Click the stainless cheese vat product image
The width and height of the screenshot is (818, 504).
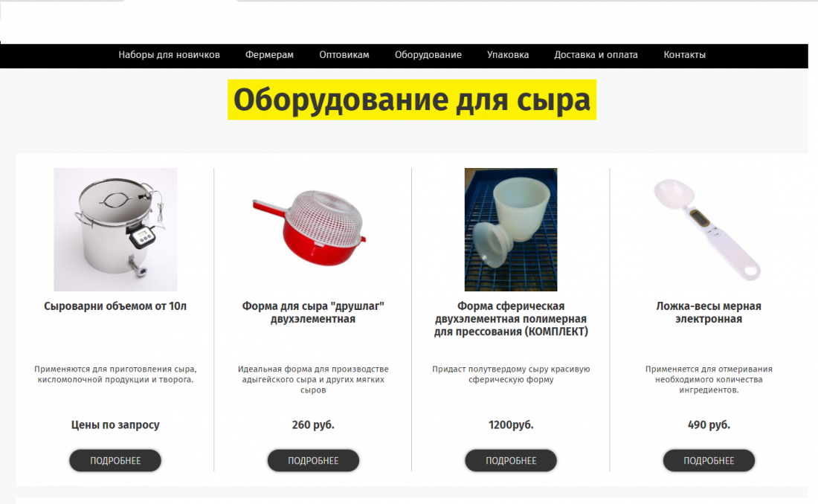click(115, 230)
